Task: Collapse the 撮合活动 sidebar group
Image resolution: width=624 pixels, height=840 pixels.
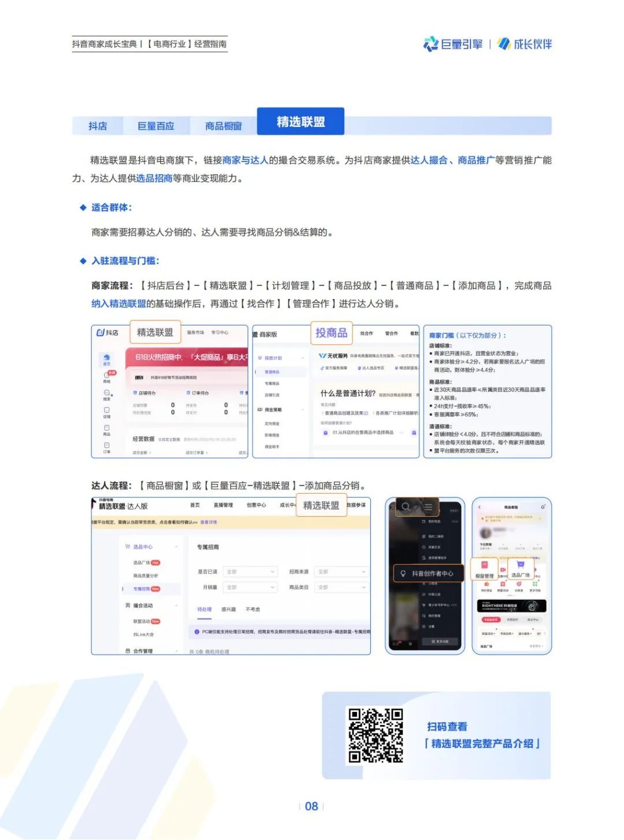Action: tap(176, 606)
